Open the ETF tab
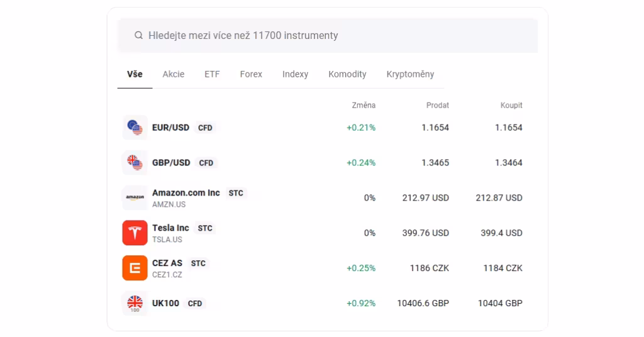Image resolution: width=644 pixels, height=337 pixels. point(212,74)
